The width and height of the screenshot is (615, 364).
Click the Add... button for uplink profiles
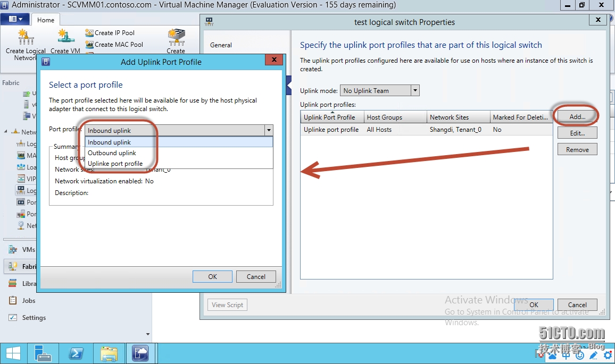click(x=577, y=117)
